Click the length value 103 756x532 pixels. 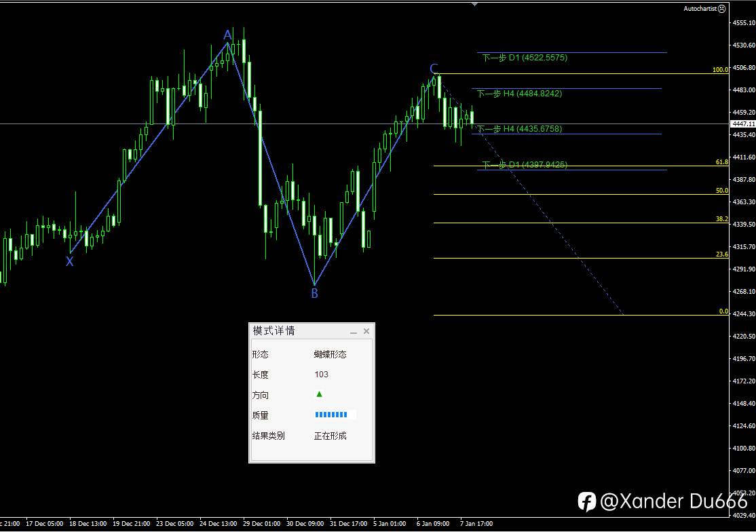click(322, 375)
